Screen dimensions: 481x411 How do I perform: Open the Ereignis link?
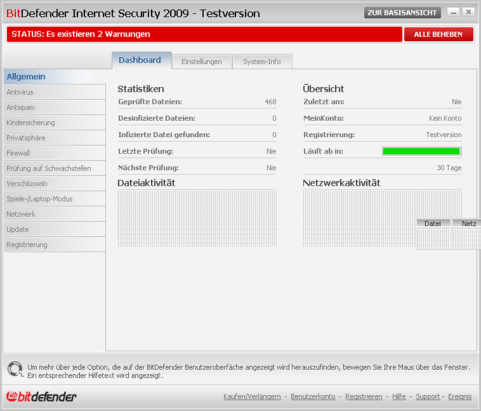point(460,397)
